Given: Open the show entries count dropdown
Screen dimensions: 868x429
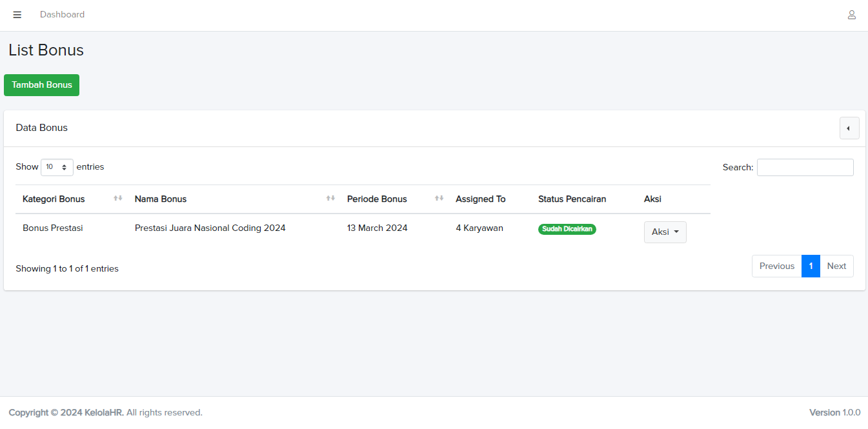Looking at the screenshot, I should point(57,167).
